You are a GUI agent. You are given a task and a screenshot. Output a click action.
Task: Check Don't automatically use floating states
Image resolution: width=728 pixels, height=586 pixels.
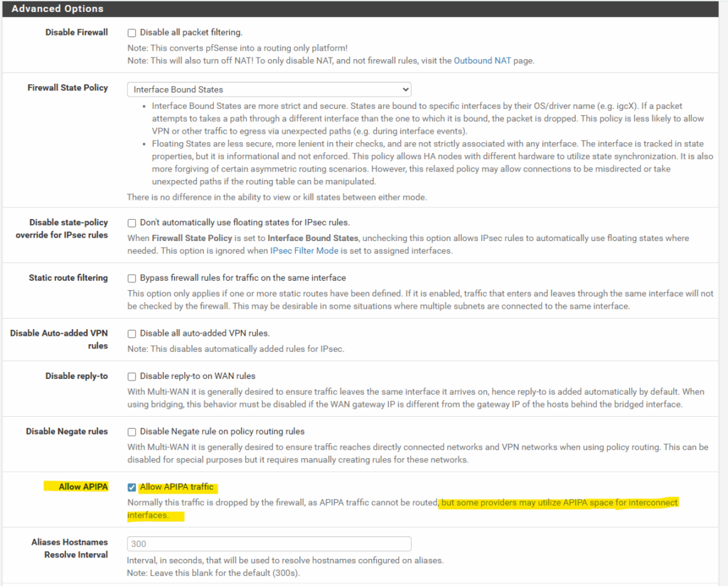132,223
